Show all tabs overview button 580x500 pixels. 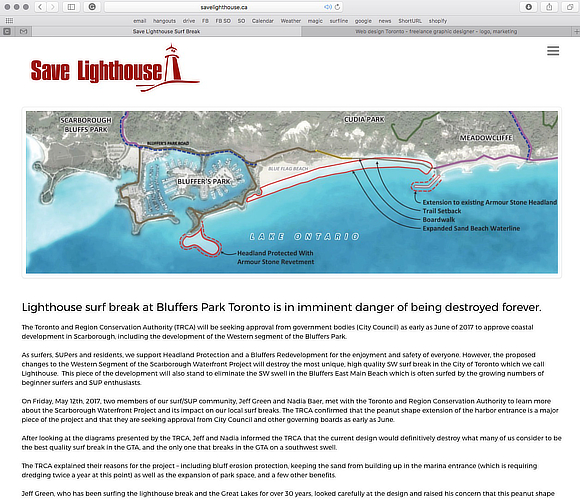(570, 7)
